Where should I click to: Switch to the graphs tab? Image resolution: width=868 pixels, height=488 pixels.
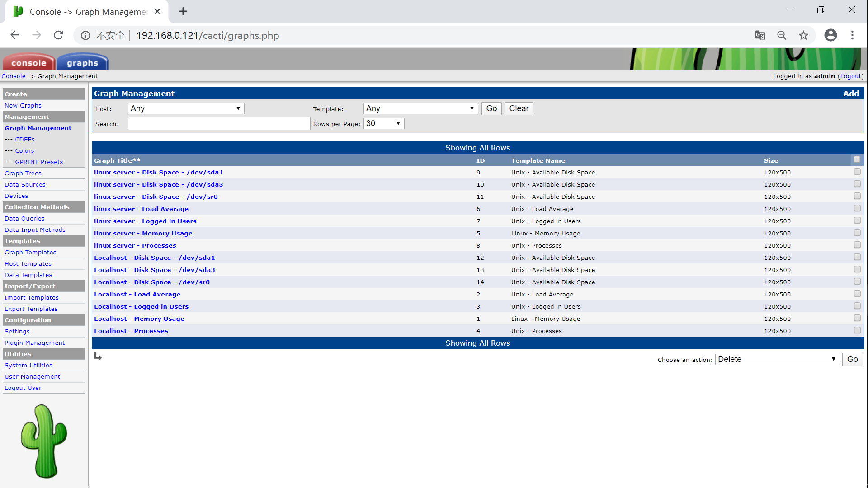(x=82, y=63)
